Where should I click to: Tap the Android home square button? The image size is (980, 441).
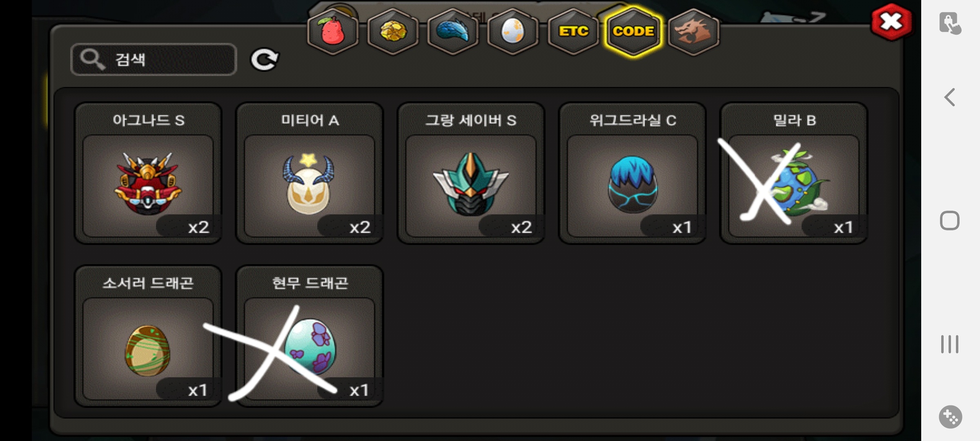point(950,220)
